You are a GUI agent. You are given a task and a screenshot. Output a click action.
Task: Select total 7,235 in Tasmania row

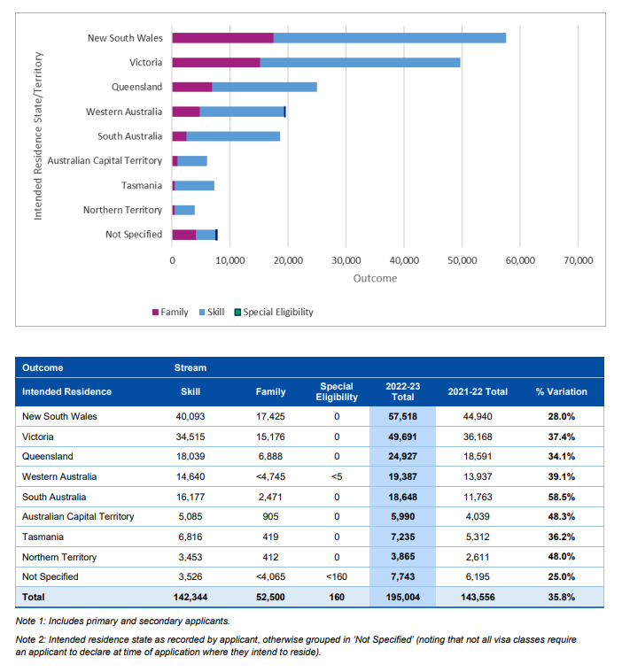[402, 537]
